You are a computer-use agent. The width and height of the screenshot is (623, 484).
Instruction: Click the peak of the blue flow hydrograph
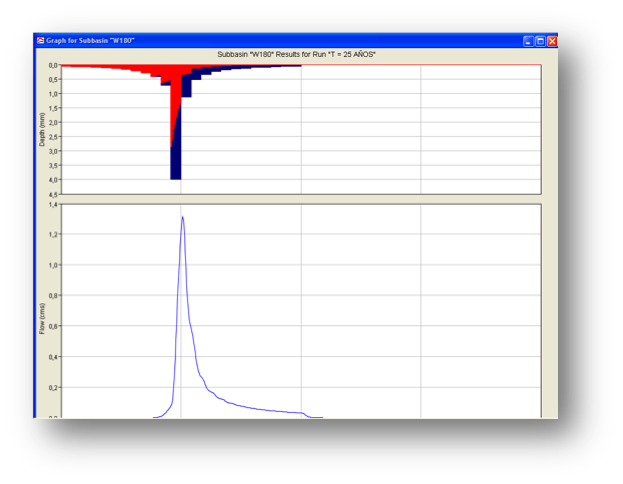click(182, 217)
